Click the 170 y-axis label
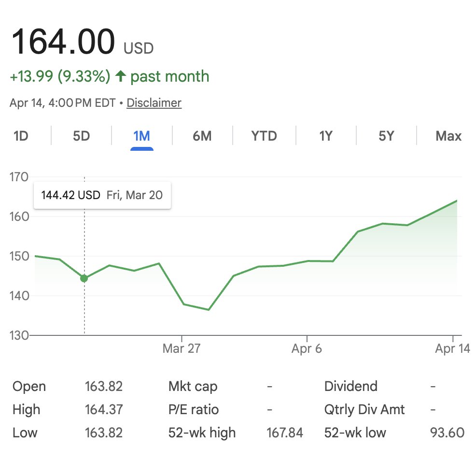Screen dimensions: 476x462 coord(19,177)
